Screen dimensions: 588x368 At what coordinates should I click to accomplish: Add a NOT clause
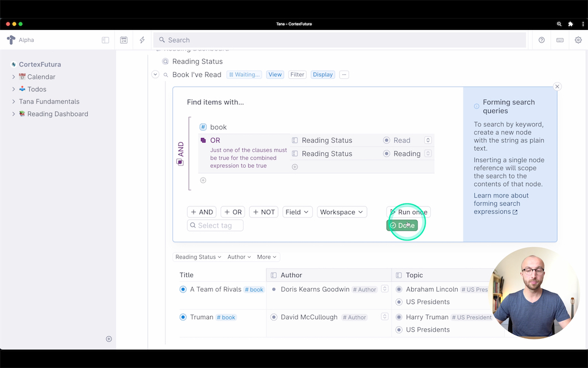pyautogui.click(x=264, y=212)
